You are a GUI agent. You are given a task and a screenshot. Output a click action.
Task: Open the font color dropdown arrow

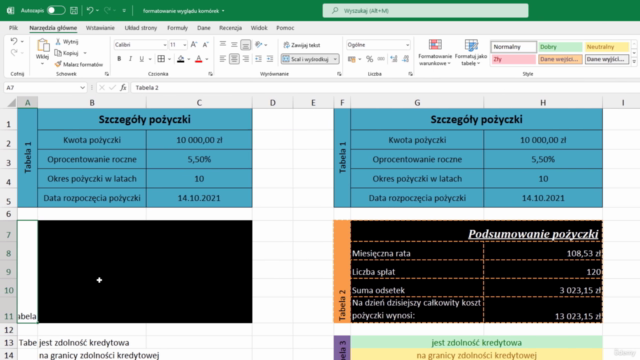[x=207, y=60]
